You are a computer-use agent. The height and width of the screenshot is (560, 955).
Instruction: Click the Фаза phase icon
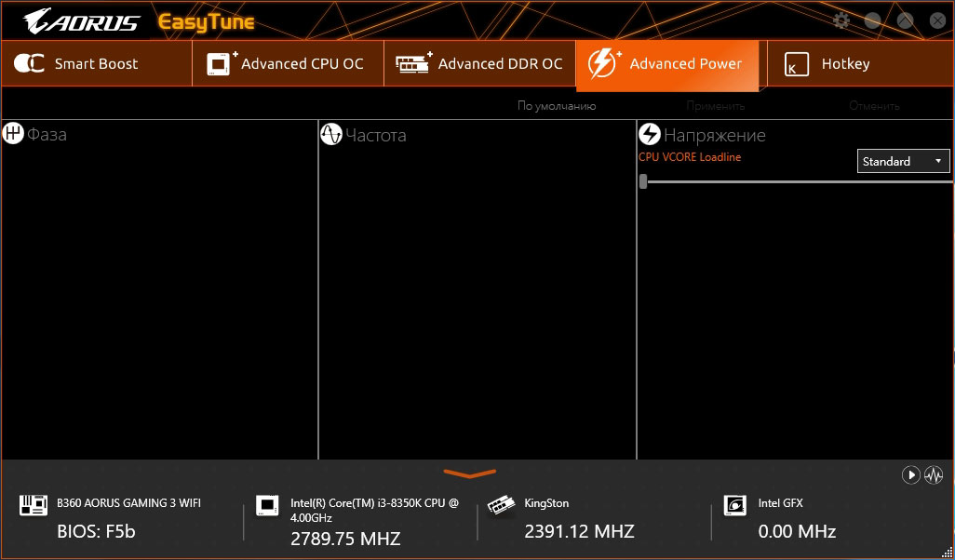pyautogui.click(x=13, y=134)
